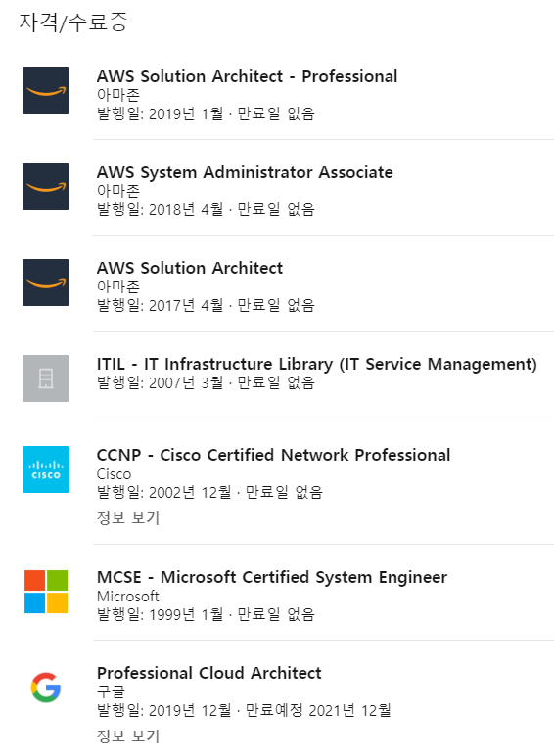Open Professional Cloud Architect title
This screenshot has width=554, height=756.
208,673
